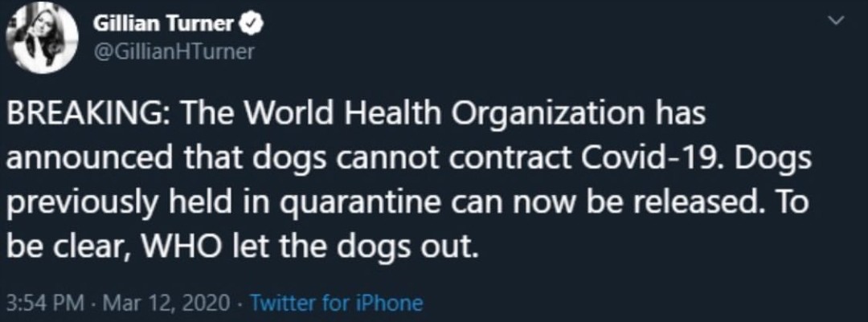This screenshot has height=322, width=868.
Task: Click the blue verified badge
Action: [250, 24]
